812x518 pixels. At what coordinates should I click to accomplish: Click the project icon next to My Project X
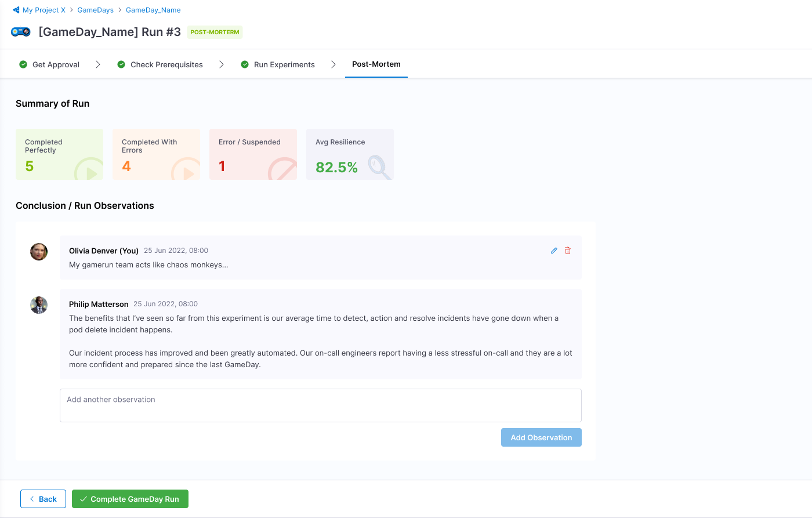pos(16,10)
